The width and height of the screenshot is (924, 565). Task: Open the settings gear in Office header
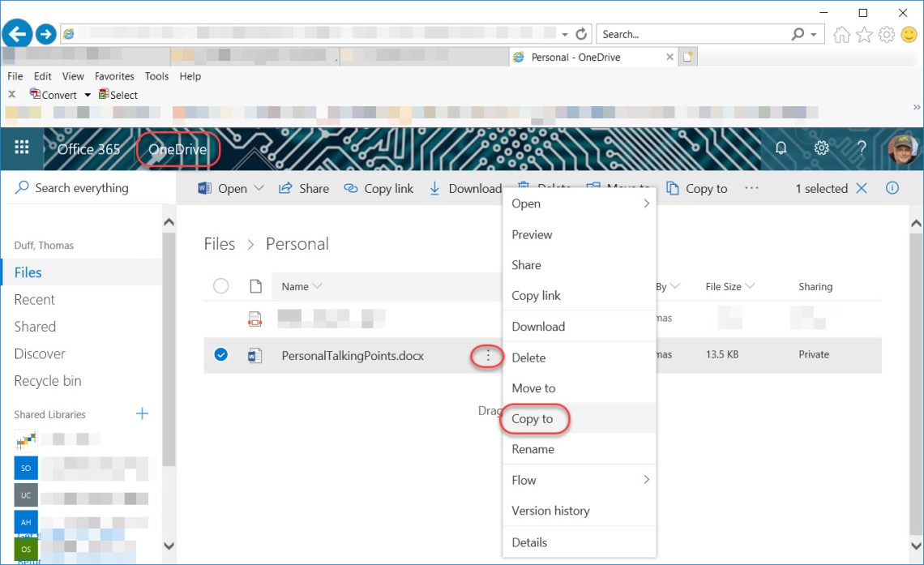821,148
